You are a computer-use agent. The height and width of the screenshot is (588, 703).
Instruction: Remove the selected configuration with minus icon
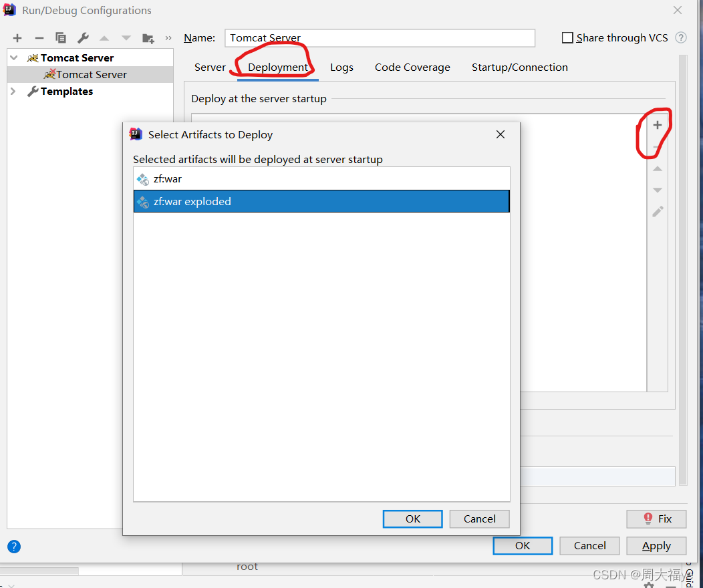coord(39,38)
